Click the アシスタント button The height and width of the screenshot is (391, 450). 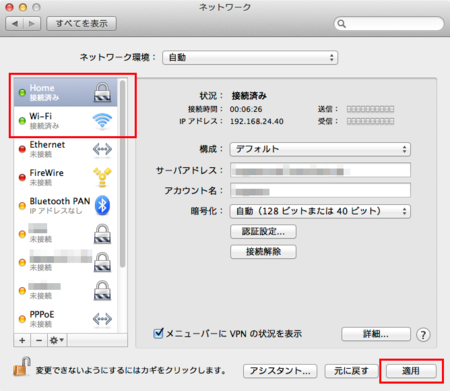[x=280, y=371]
